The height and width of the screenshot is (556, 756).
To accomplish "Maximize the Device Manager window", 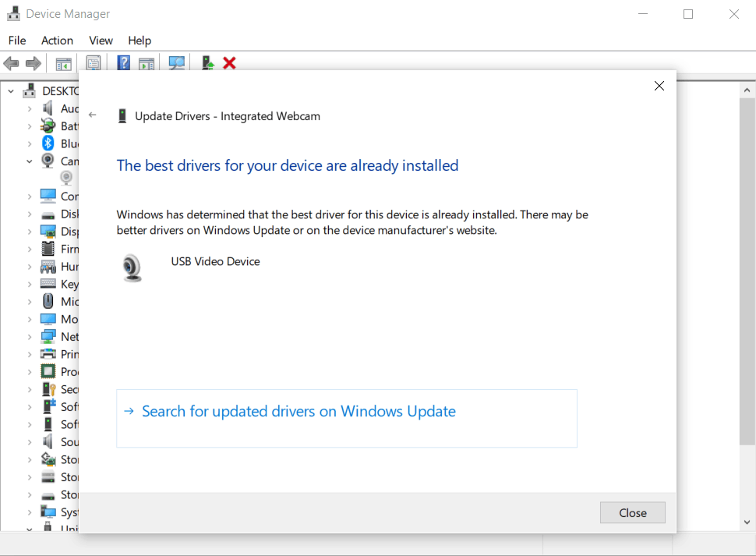I will click(x=688, y=14).
